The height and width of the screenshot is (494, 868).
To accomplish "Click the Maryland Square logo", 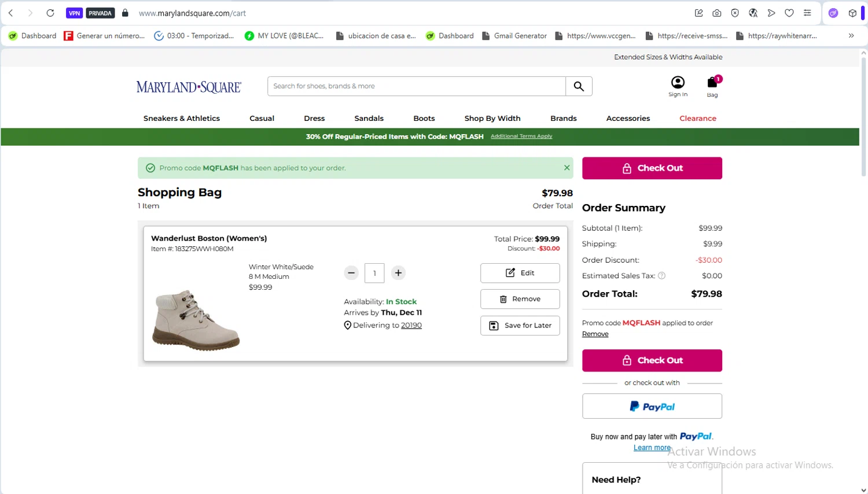I will (189, 87).
